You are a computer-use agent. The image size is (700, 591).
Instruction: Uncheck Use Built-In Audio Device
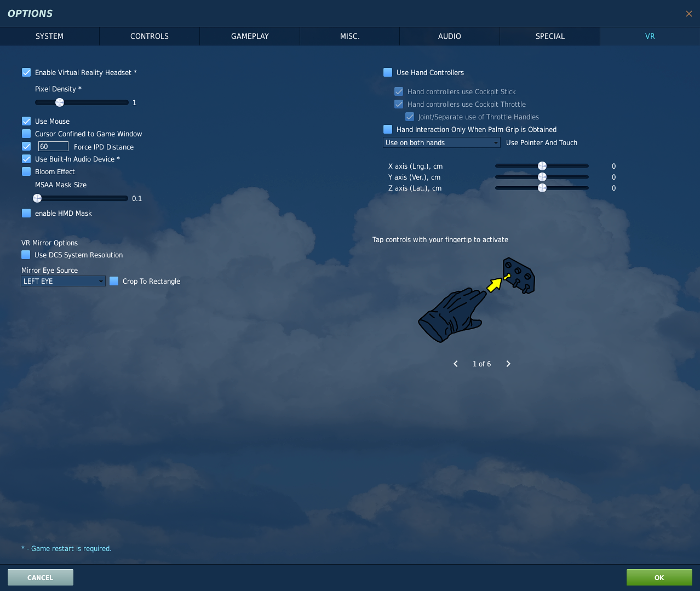26,159
